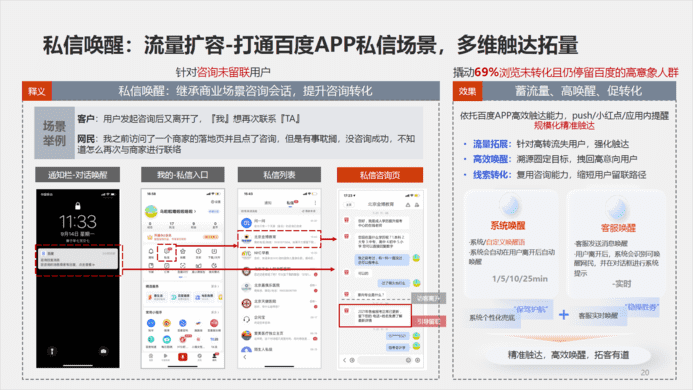The height and width of the screenshot is (390, 693).
Task: Click the 1/5/10/25min text
Action: tap(519, 279)
